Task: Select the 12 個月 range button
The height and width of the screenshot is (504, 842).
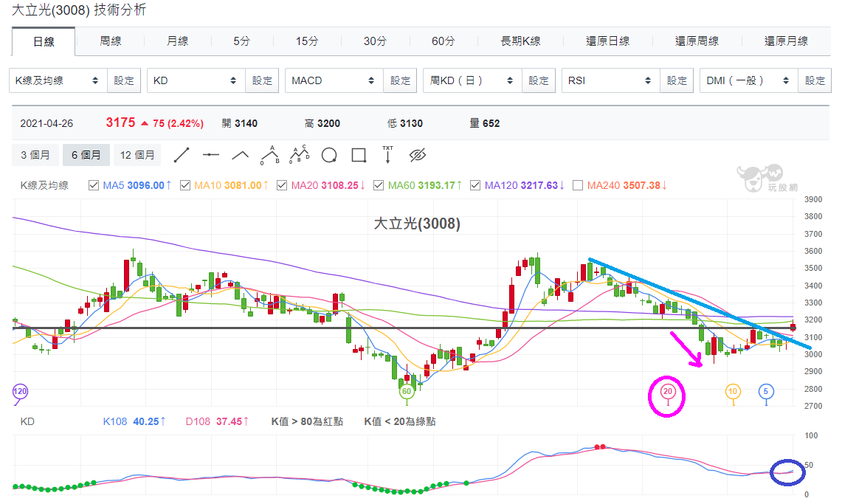Action: click(x=137, y=155)
